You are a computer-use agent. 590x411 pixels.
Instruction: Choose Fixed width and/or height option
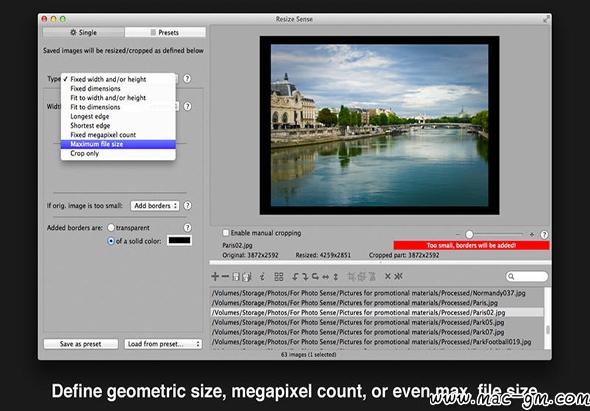[118, 79]
